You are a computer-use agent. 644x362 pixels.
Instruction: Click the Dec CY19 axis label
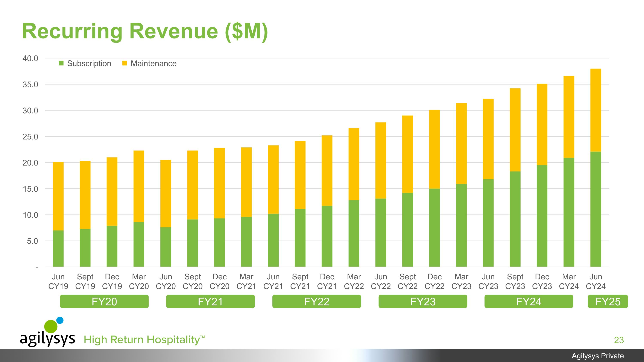pos(112,282)
